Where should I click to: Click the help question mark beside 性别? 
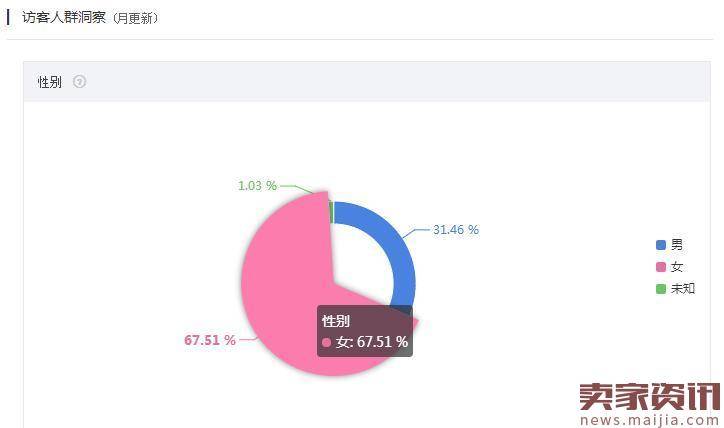(x=79, y=82)
